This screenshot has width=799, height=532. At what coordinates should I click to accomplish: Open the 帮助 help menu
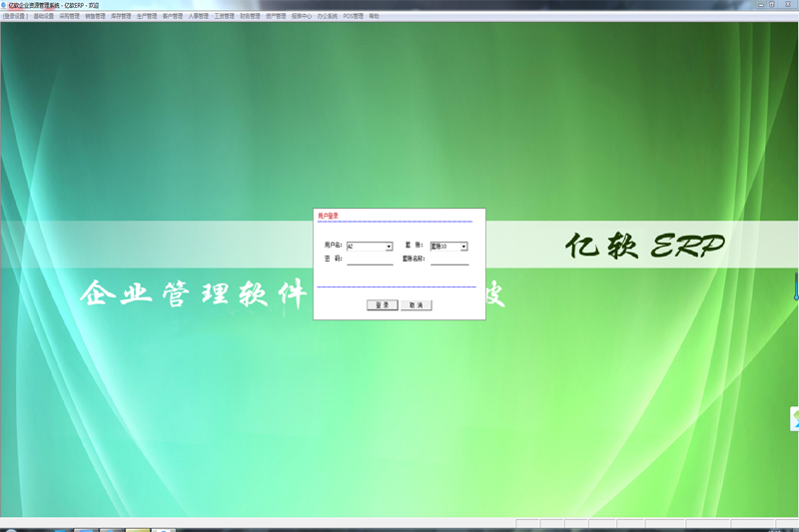[374, 17]
